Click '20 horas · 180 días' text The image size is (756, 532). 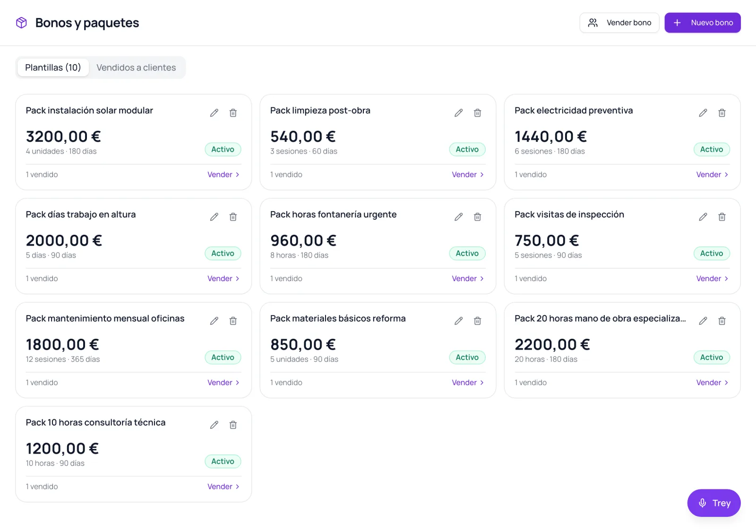tap(546, 359)
